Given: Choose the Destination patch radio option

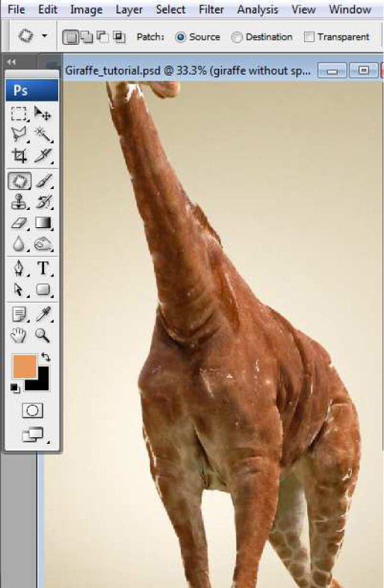Looking at the screenshot, I should click(237, 37).
